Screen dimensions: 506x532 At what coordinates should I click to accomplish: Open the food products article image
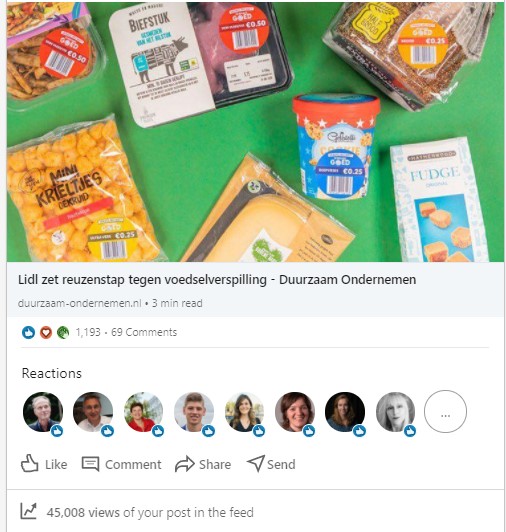255,132
